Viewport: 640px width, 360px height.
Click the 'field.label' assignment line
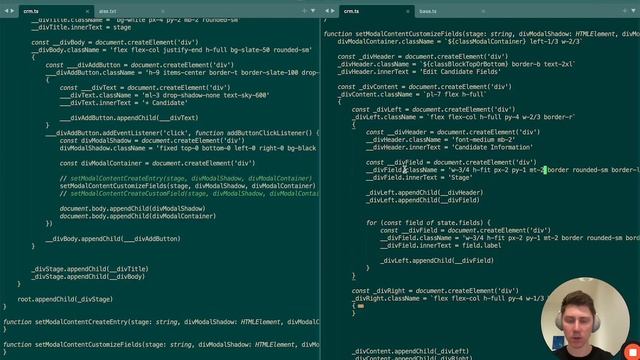(x=440, y=246)
